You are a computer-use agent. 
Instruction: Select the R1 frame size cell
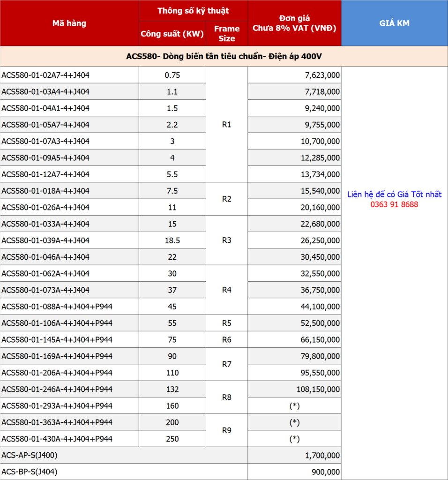click(x=227, y=125)
